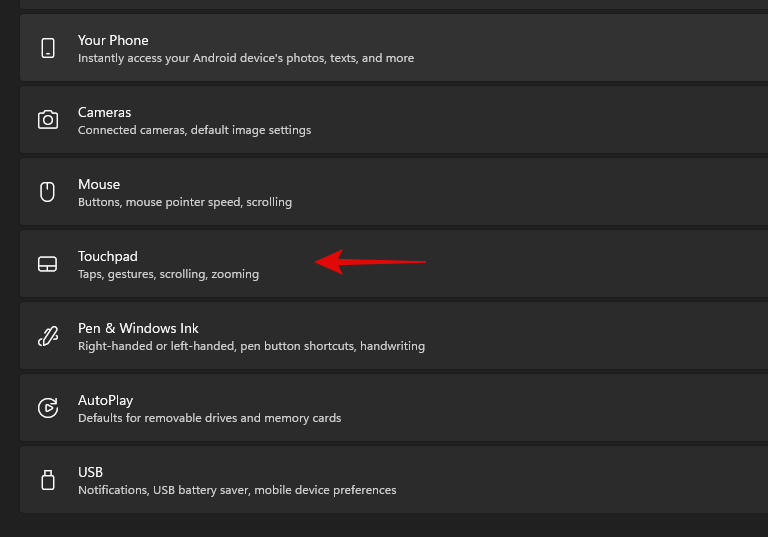768x537 pixels.
Task: Click "Defaults for removable drives" description
Action: coord(209,418)
